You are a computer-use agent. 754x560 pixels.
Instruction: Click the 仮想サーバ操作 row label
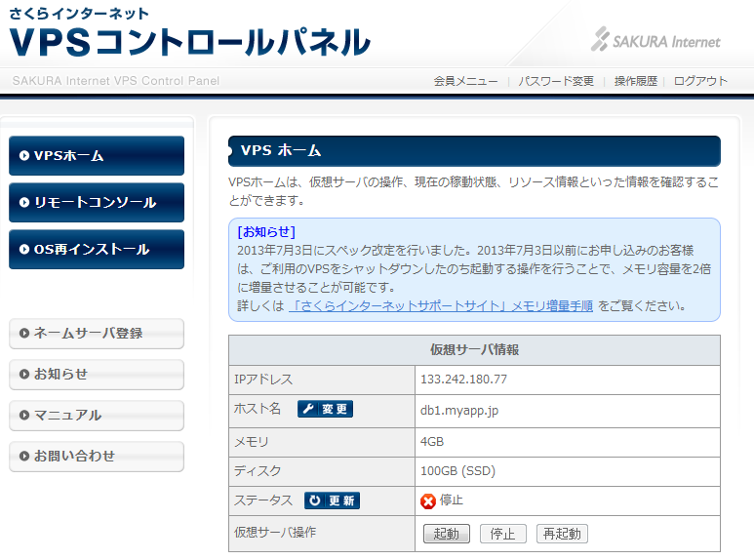274,532
